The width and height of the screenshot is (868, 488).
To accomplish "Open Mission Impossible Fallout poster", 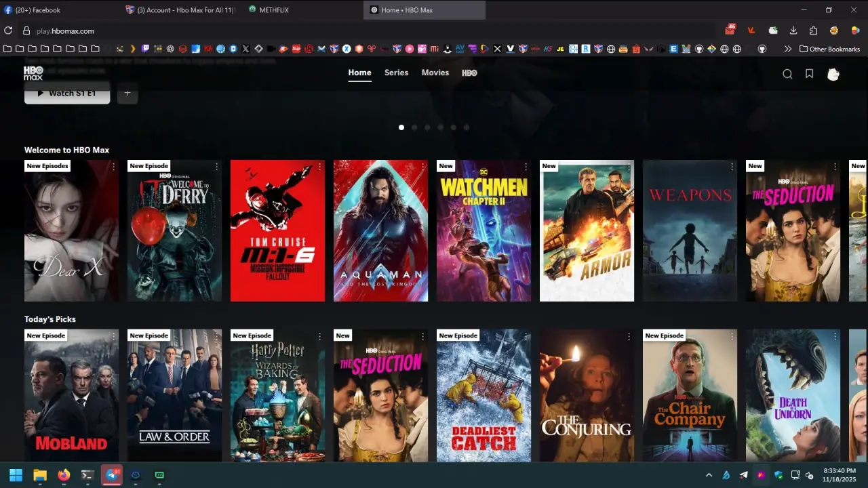I will (x=277, y=230).
